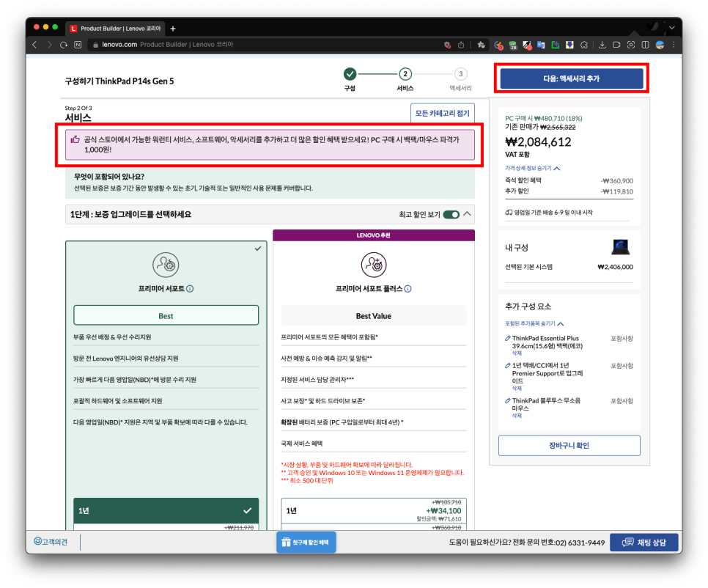Open the browser three-dot menu
This screenshot has height=588, width=708.
coord(674,45)
